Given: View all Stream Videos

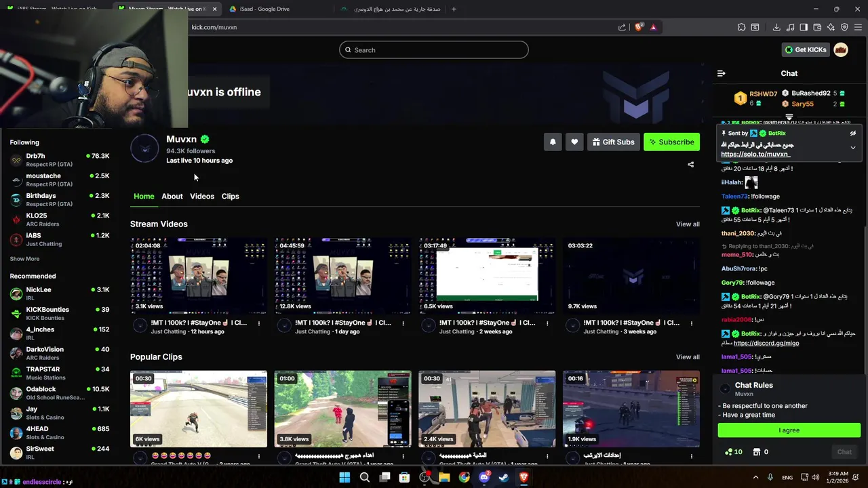Looking at the screenshot, I should click(688, 224).
